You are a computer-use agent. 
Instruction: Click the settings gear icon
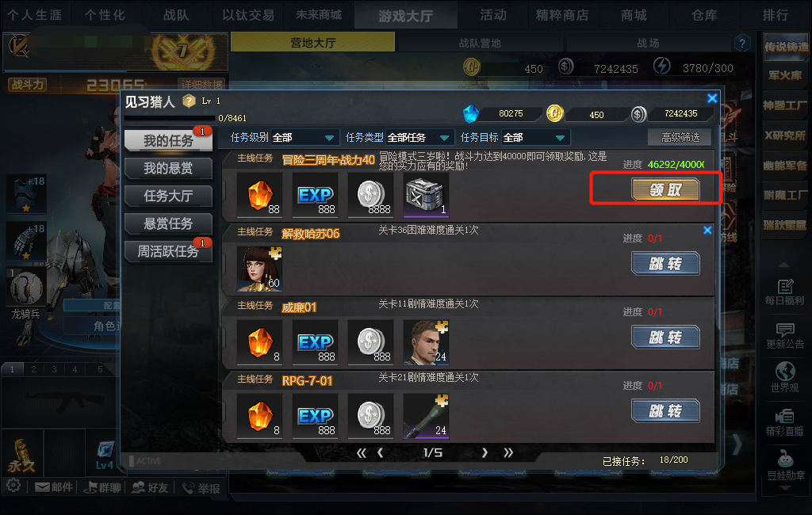pos(13,486)
